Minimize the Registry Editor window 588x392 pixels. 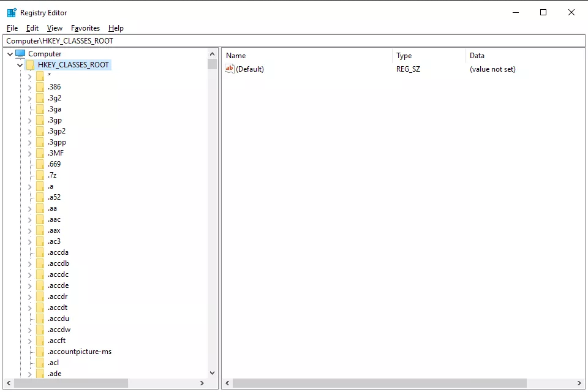point(516,12)
